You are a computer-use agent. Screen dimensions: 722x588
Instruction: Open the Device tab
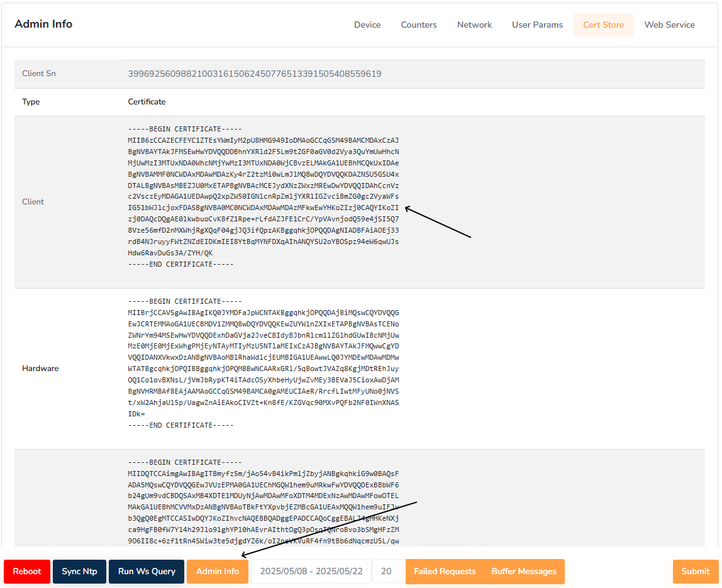pyautogui.click(x=367, y=25)
